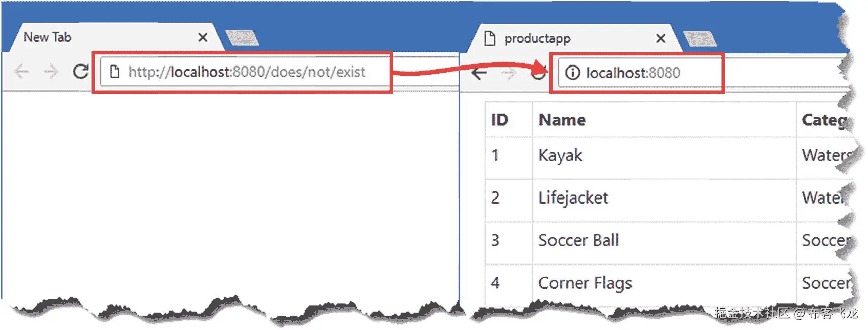Reload the page in left browser window

click(81, 72)
